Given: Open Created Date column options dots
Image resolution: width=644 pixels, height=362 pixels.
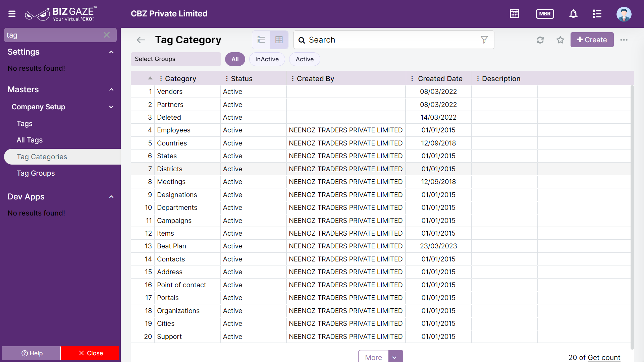Looking at the screenshot, I should 412,78.
